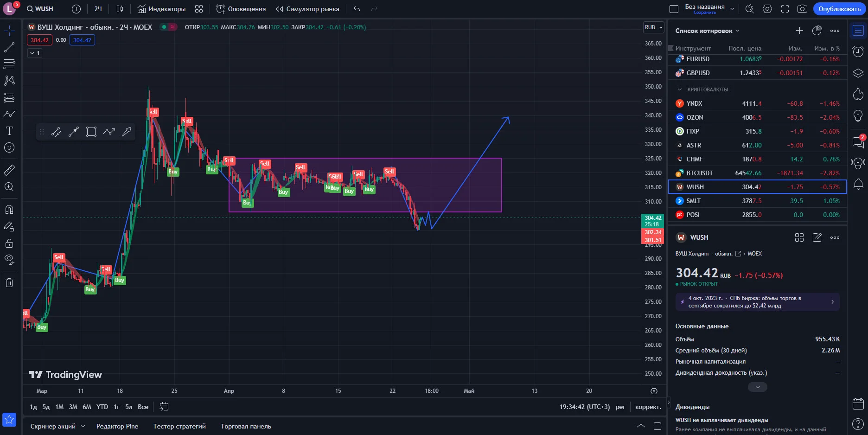Open the hotlists flame icon
This screenshot has width=868, height=435.
858,94
